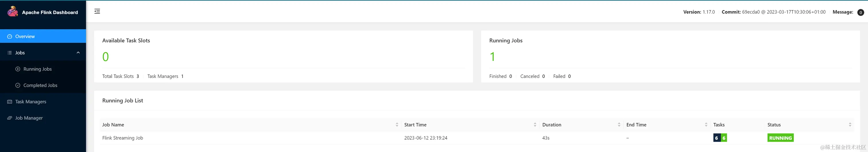This screenshot has height=152, width=868.
Task: Click the Job Manager build icon
Action: pyautogui.click(x=9, y=118)
